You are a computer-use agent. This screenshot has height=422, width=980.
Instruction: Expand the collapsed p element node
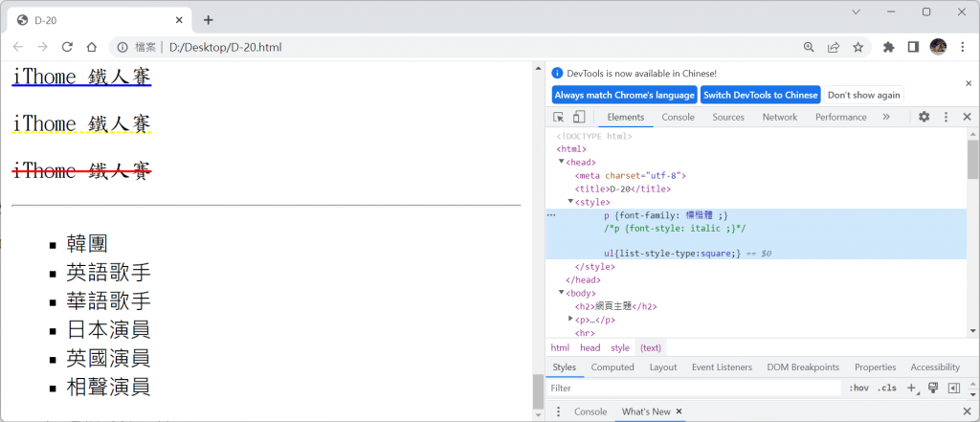pos(571,319)
